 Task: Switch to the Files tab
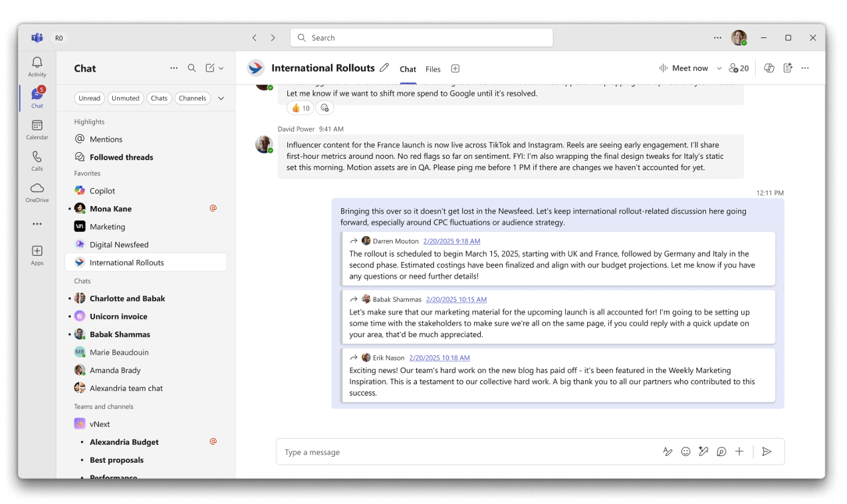433,69
